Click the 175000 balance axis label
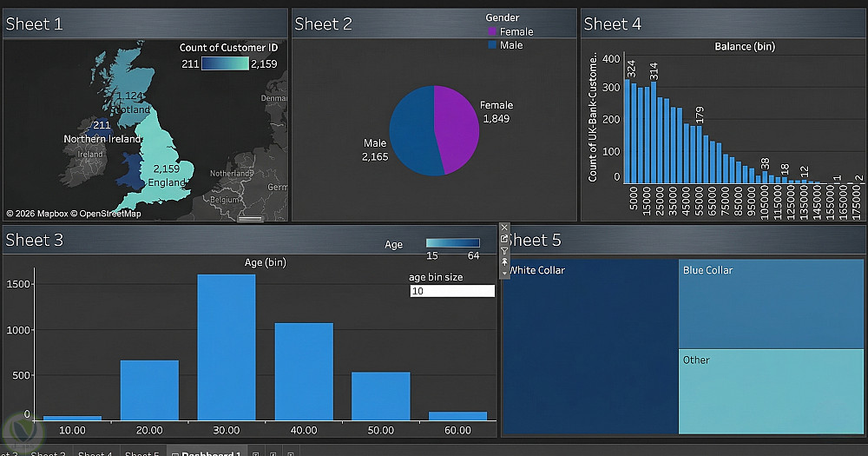 [x=857, y=202]
